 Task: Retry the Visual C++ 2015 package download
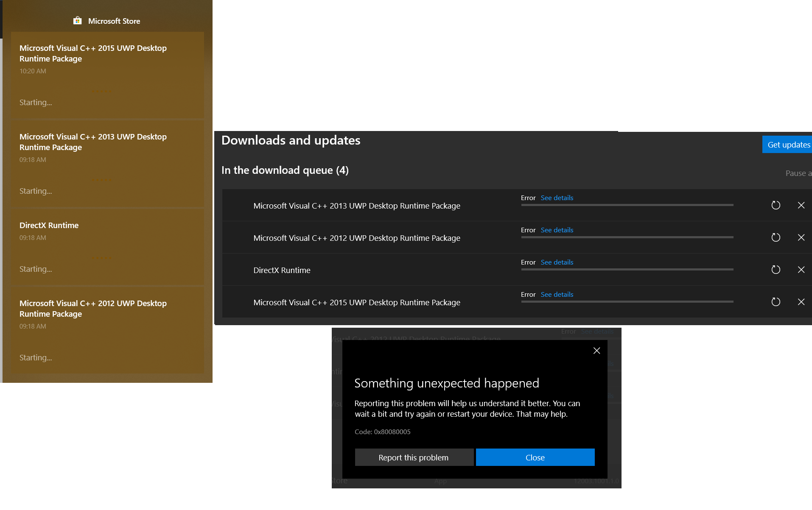pyautogui.click(x=776, y=302)
